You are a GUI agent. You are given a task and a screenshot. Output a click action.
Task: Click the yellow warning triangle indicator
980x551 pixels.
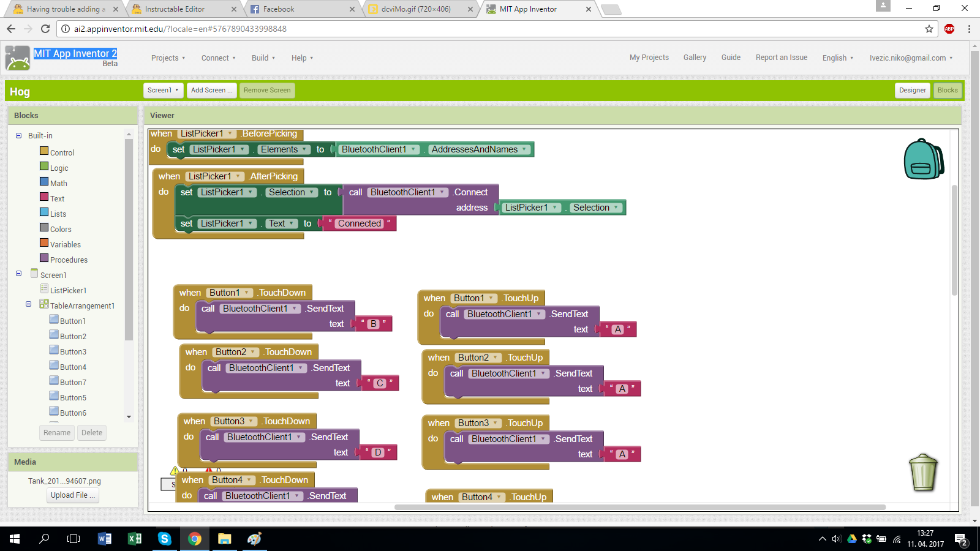coord(175,470)
